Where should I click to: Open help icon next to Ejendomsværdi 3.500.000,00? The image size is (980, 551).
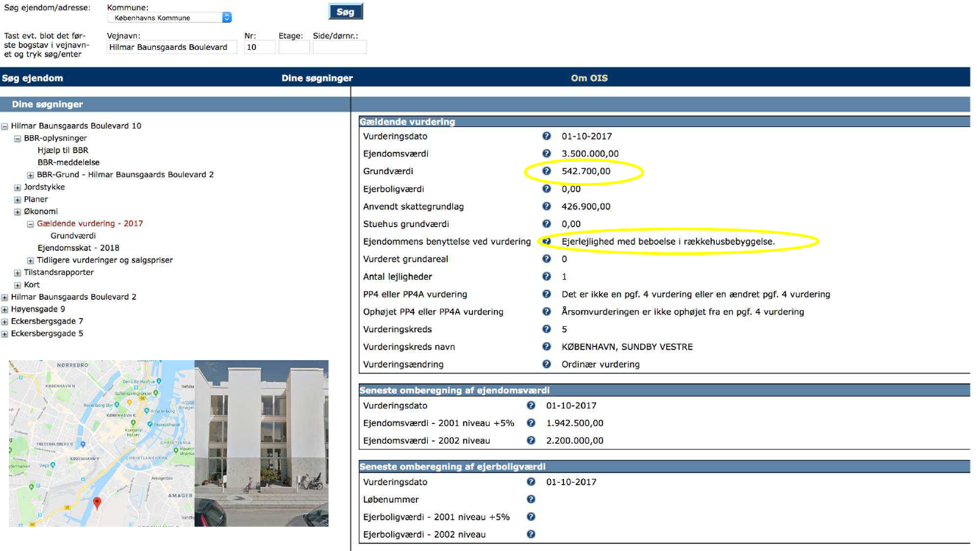pos(546,154)
